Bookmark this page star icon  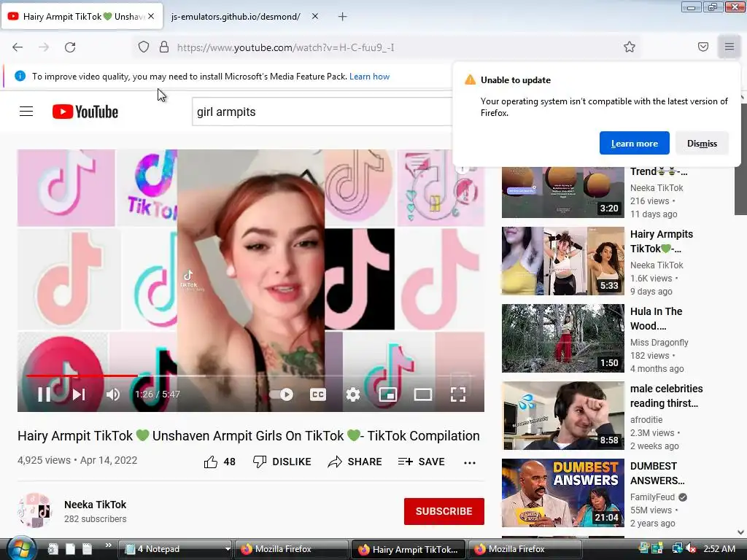coord(630,47)
